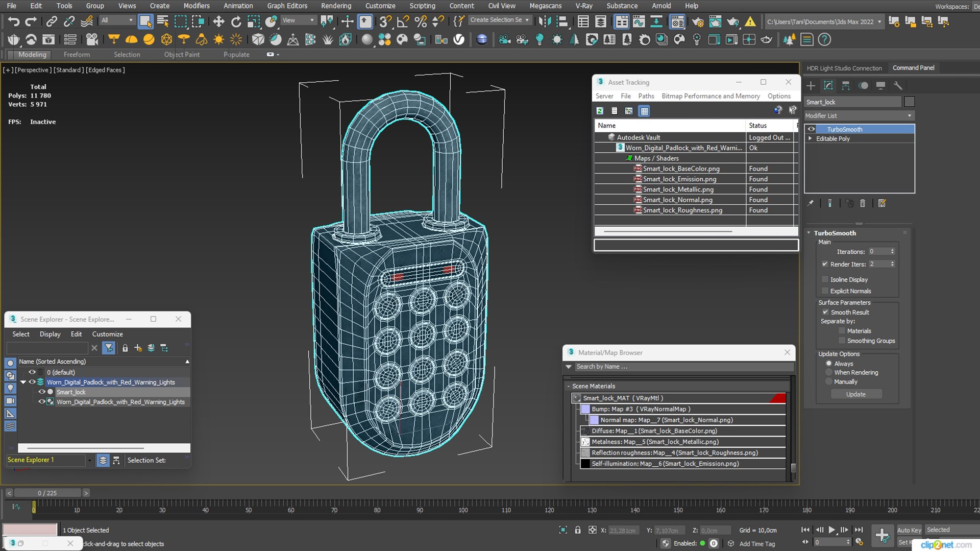The width and height of the screenshot is (980, 551).
Task: Click the Material/Map Browser search field
Action: [684, 367]
